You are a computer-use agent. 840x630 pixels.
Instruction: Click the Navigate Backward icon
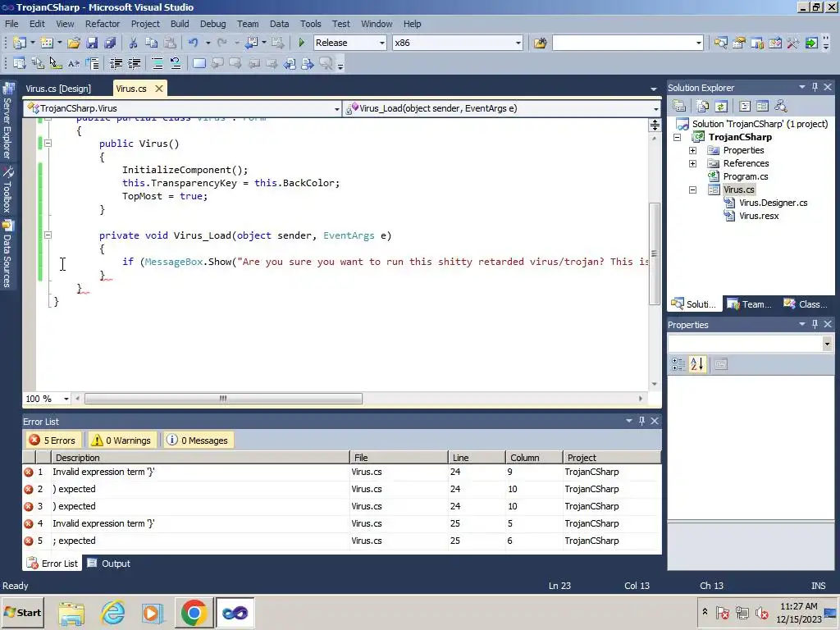pos(251,43)
